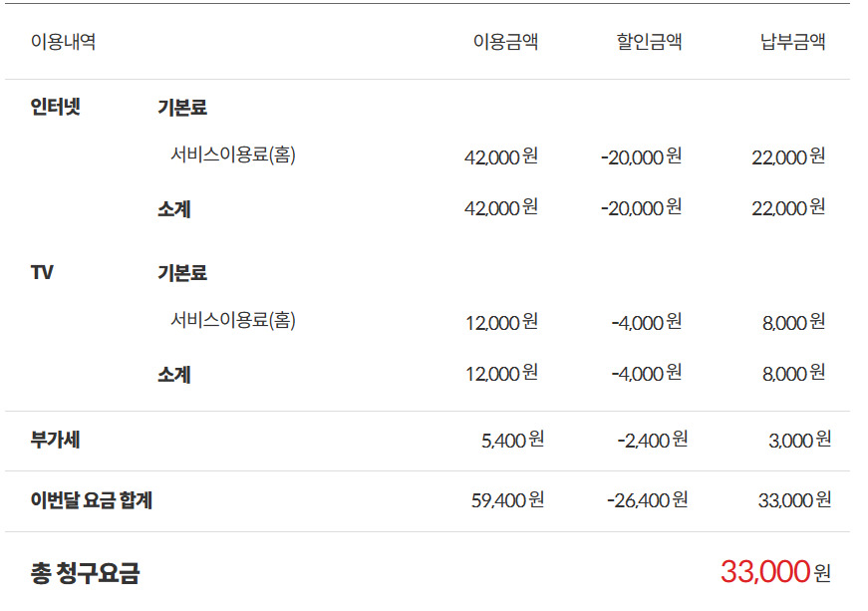This screenshot has width=868, height=611.
Task: Click the 5,400원 VAT usage amount
Action: pos(512,440)
